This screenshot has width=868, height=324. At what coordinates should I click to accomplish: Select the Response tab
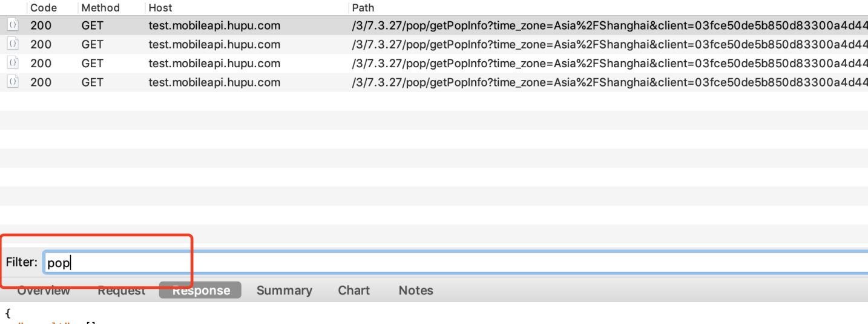click(201, 291)
